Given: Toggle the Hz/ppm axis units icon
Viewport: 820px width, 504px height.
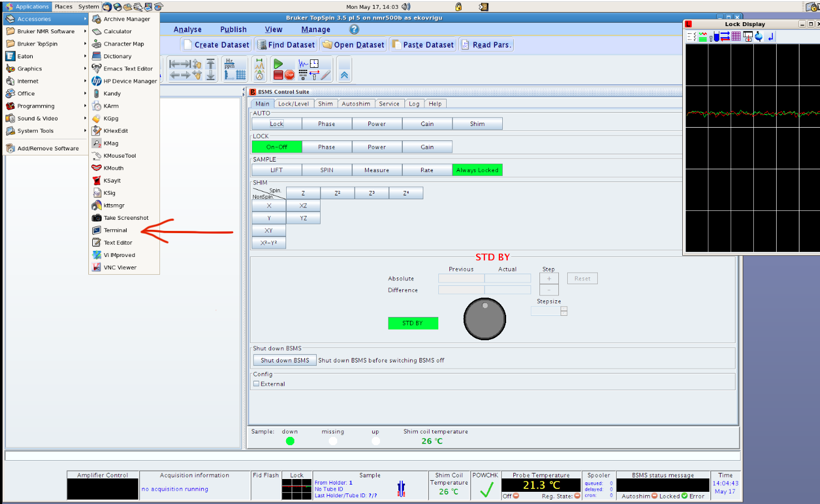Looking at the screenshot, I should 229,63.
